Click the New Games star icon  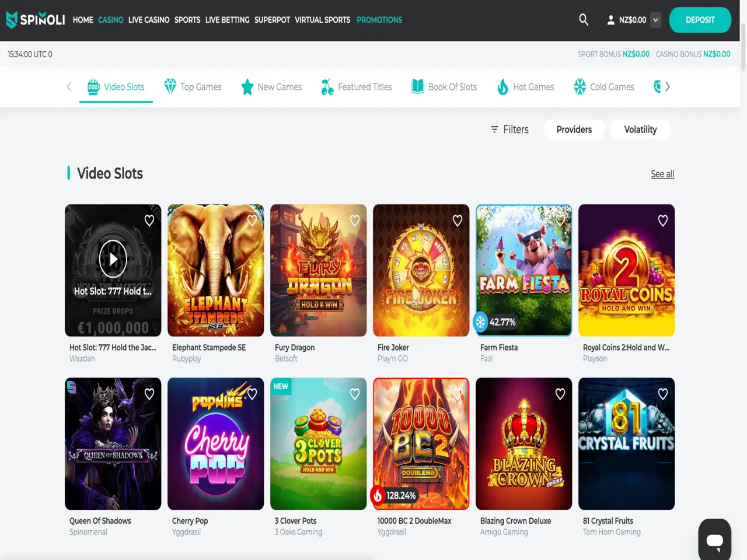tap(247, 87)
